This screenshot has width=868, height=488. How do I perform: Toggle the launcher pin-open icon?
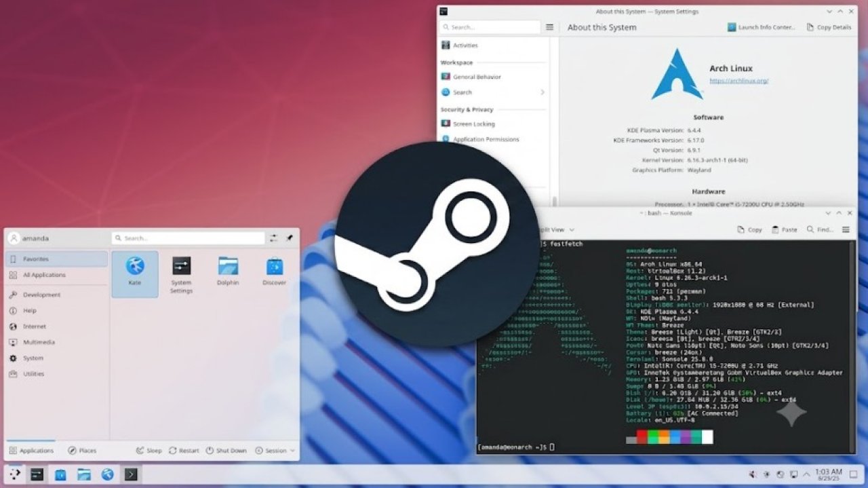pos(290,238)
